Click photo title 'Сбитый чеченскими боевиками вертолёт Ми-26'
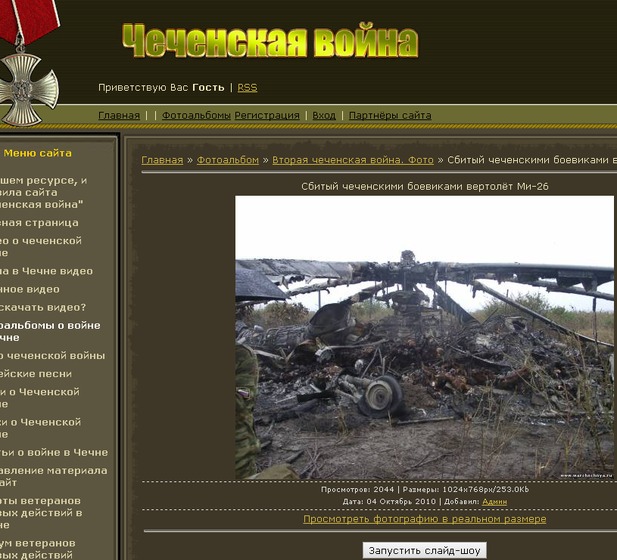The height and width of the screenshot is (560, 617). [425, 187]
